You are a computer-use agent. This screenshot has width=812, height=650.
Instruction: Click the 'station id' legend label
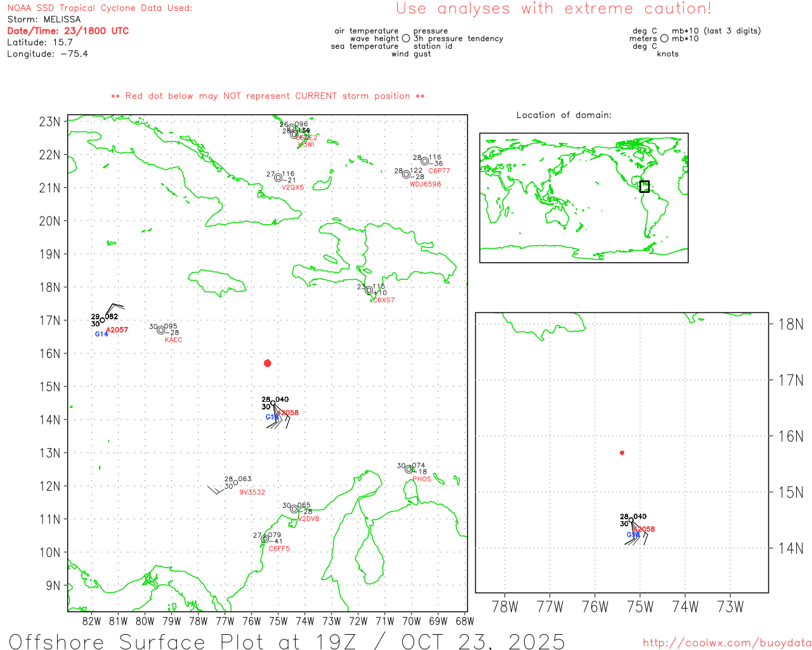pyautogui.click(x=433, y=46)
